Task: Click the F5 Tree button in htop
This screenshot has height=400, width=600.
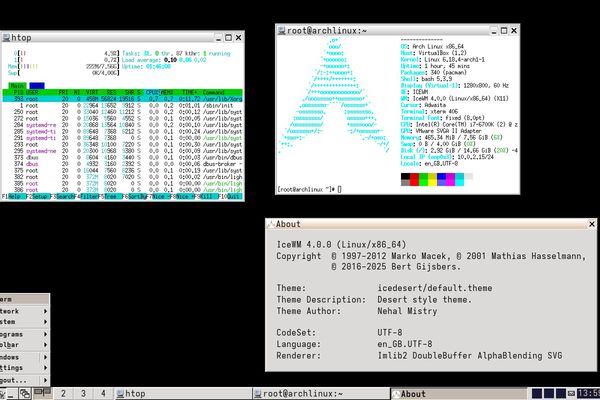Action: (113, 196)
